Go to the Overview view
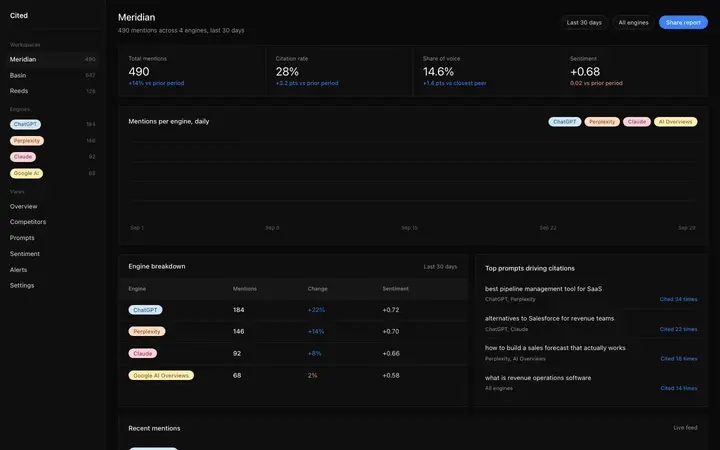The image size is (720, 450). point(23,206)
